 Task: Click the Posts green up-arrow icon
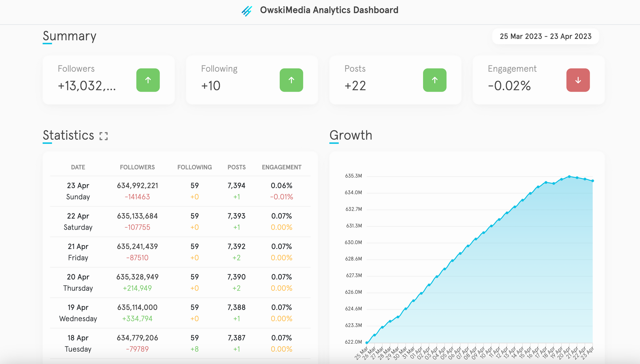click(x=435, y=80)
